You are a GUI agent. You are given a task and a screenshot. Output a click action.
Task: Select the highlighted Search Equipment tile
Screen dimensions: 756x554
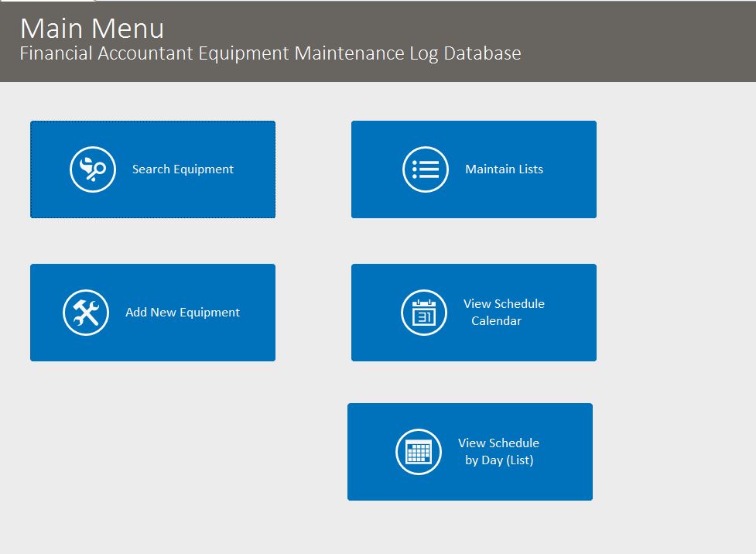click(x=152, y=169)
